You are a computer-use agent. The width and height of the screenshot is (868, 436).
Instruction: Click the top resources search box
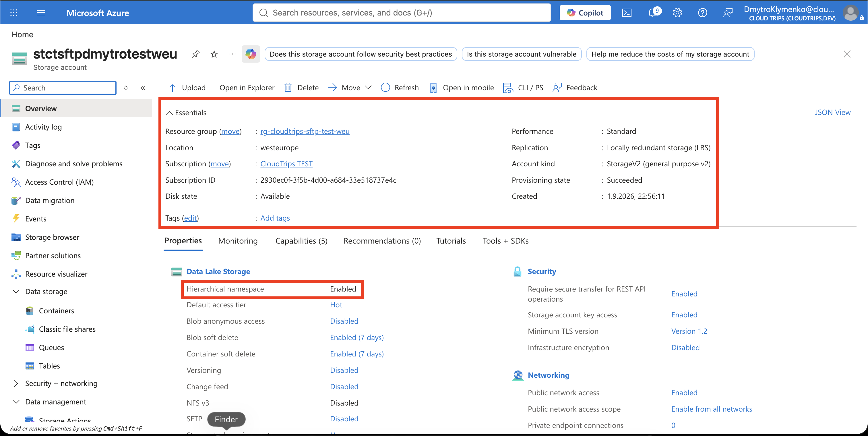click(402, 13)
